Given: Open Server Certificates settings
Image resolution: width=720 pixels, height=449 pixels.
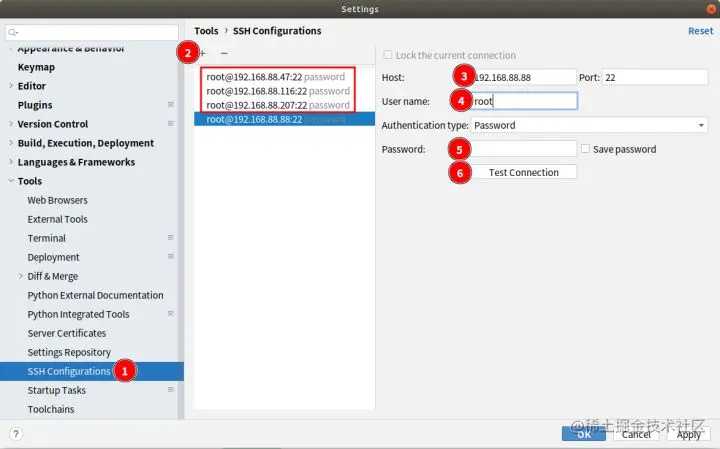Looking at the screenshot, I should pyautogui.click(x=67, y=333).
